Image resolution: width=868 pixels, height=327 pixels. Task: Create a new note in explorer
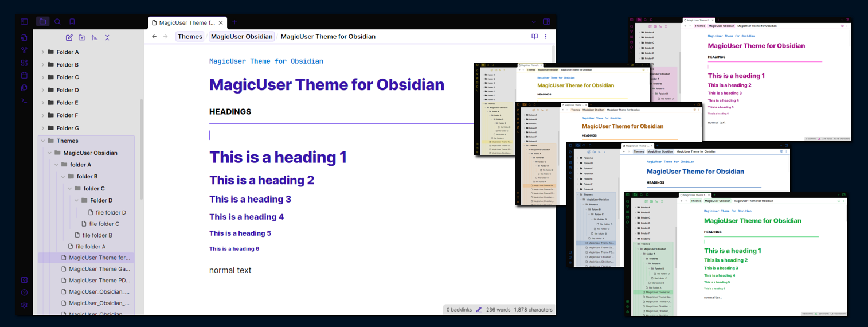[69, 38]
